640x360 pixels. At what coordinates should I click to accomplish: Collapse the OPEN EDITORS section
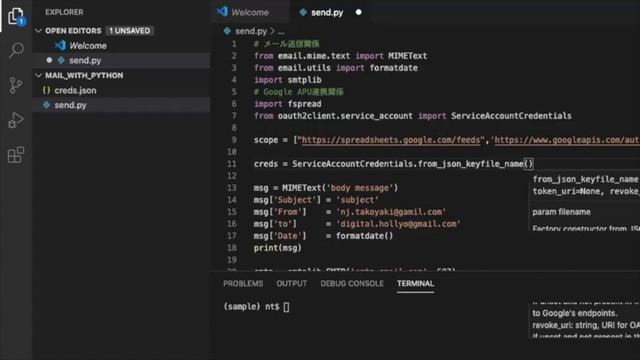click(38, 31)
